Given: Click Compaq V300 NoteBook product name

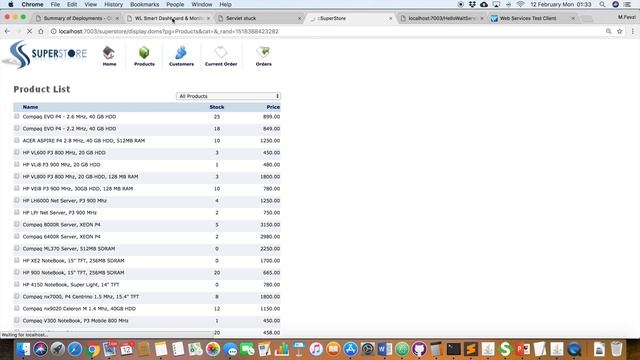Looking at the screenshot, I should pos(76,321).
